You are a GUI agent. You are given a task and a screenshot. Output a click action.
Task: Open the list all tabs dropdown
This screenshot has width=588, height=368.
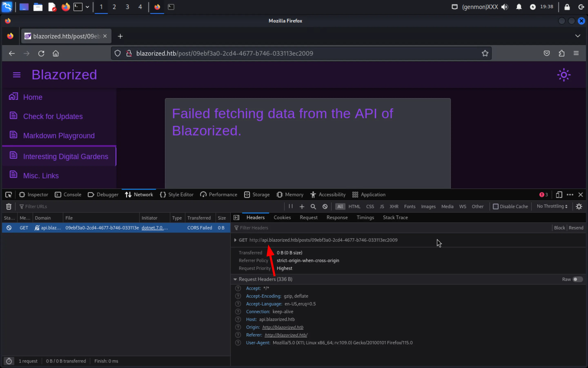(578, 36)
